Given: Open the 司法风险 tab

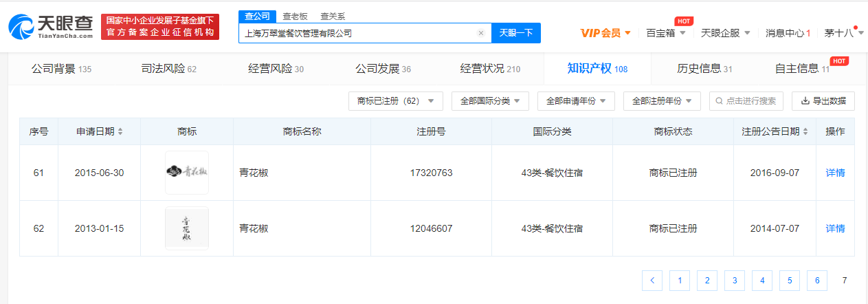Looking at the screenshot, I should pyautogui.click(x=168, y=69).
